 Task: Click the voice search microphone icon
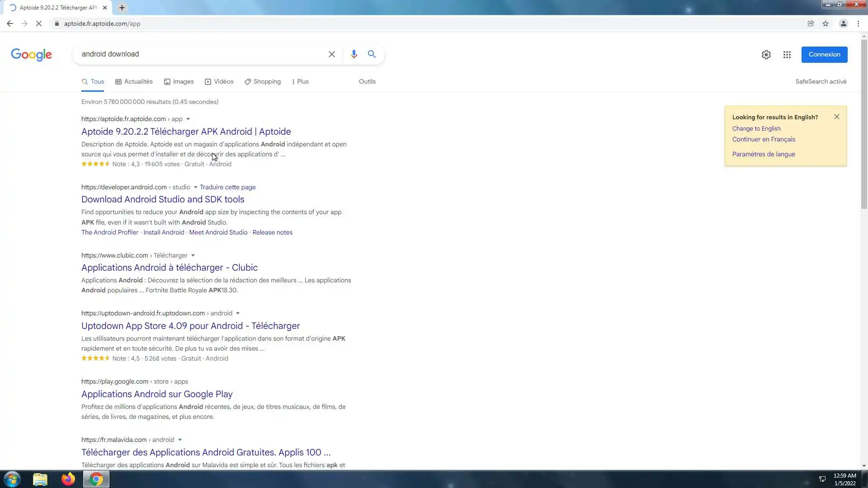[x=354, y=54]
